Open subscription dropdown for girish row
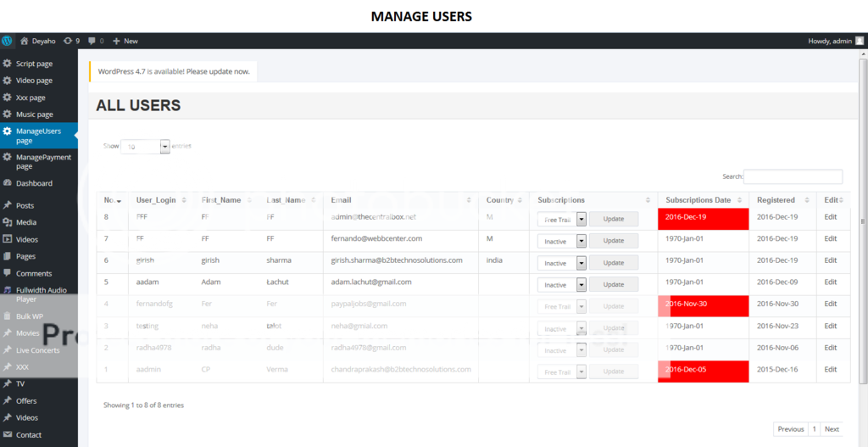 point(581,263)
